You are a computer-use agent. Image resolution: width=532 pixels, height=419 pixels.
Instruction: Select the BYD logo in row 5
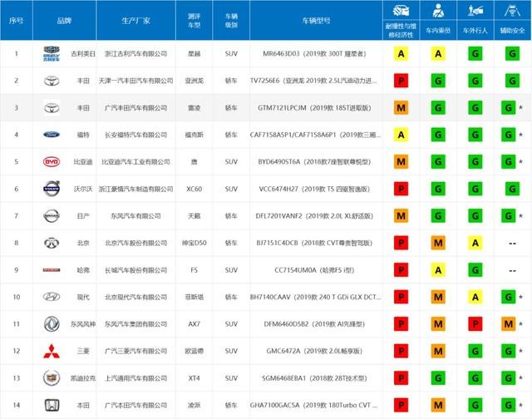click(x=52, y=162)
